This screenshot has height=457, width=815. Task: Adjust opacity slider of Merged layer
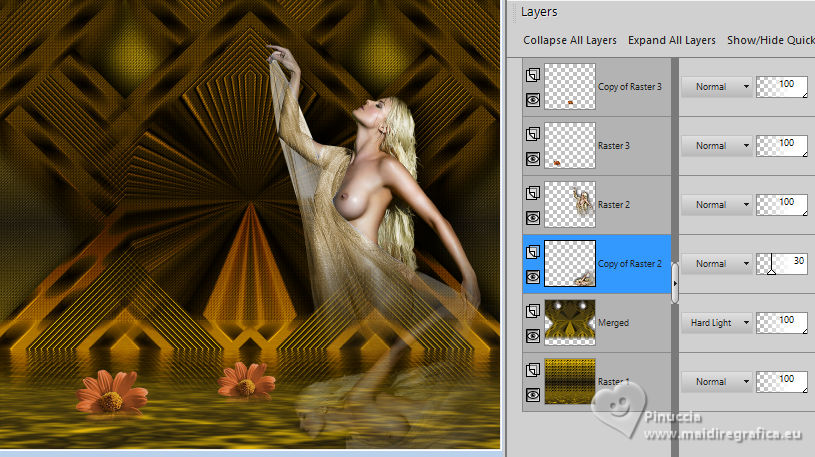[782, 323]
